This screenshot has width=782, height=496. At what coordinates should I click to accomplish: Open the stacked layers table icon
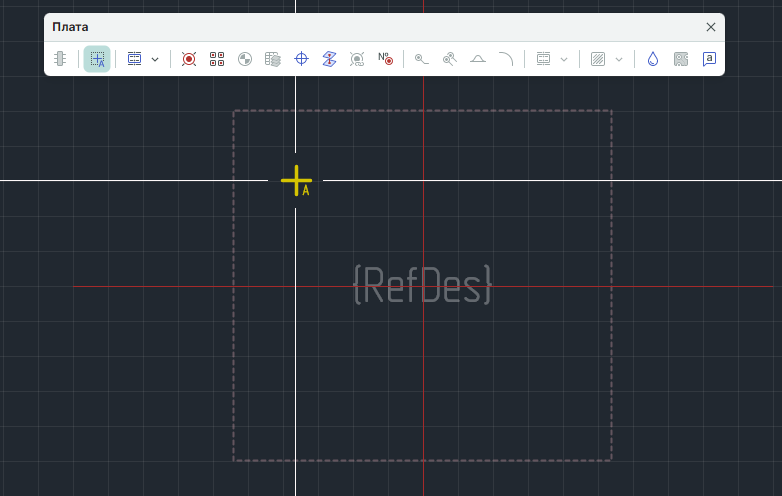(273, 59)
